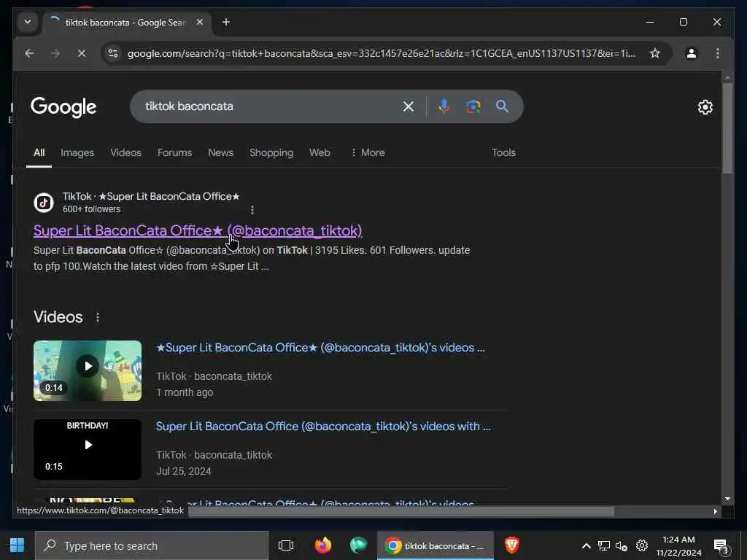The height and width of the screenshot is (560, 747).
Task: Go to Google home via logo
Action: click(63, 107)
